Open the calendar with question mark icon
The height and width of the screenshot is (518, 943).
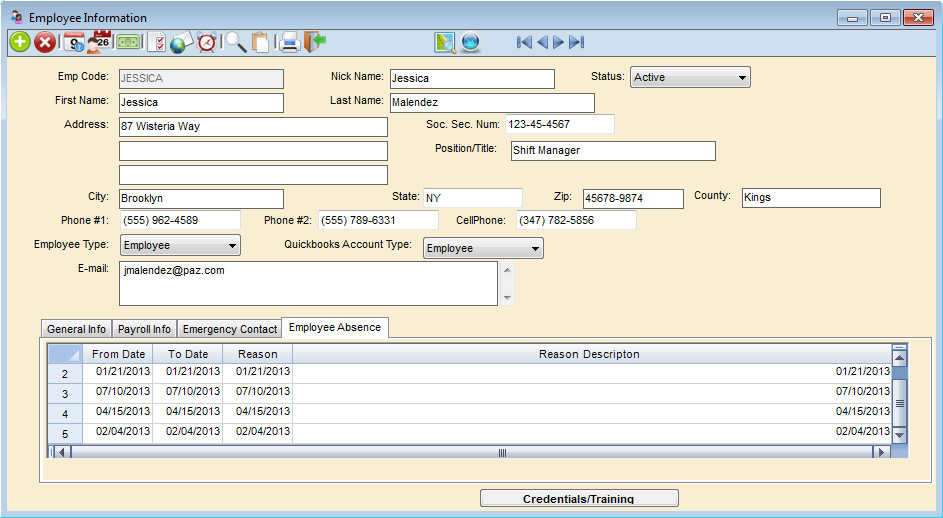[75, 42]
